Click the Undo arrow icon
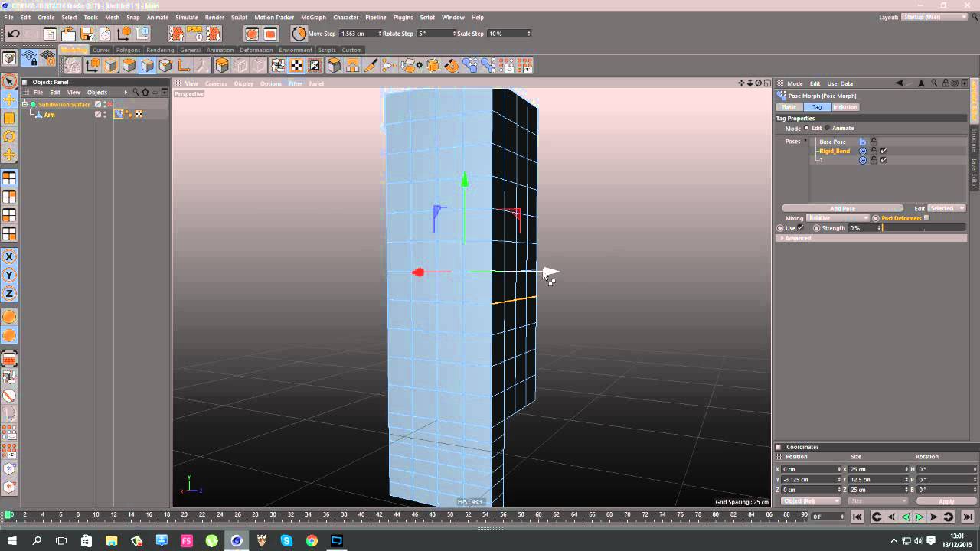 [x=13, y=34]
